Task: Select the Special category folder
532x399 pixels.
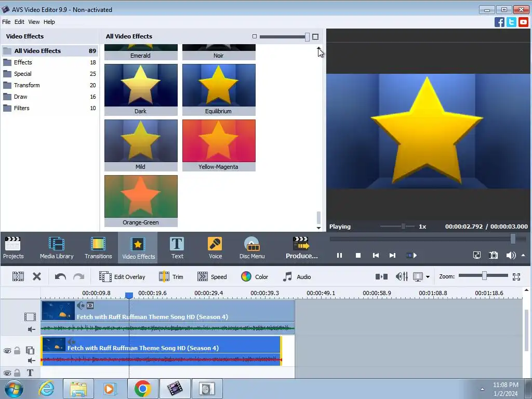Action: coord(50,74)
